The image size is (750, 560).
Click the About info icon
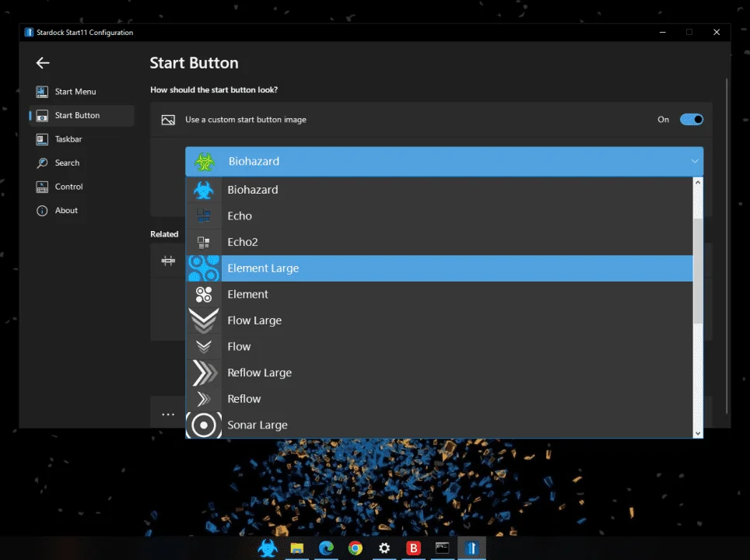click(x=42, y=211)
